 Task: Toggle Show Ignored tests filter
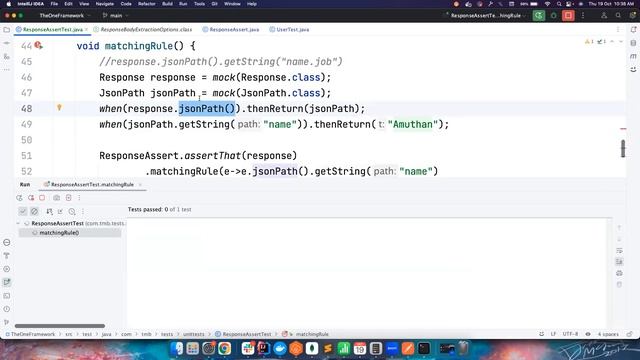tap(34, 211)
